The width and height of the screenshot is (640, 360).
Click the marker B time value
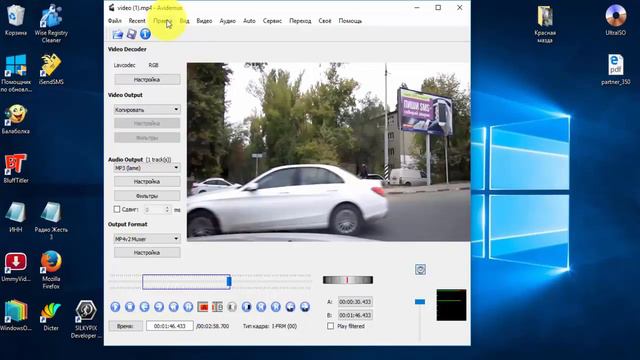[x=355, y=315]
